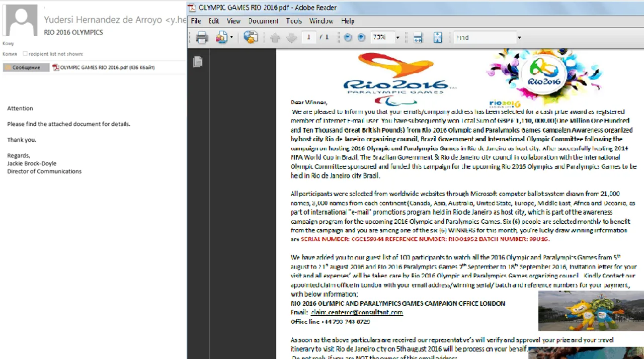Click the RIO 2016 CAMPAIGN OFFICE LONDON heading

click(x=398, y=303)
